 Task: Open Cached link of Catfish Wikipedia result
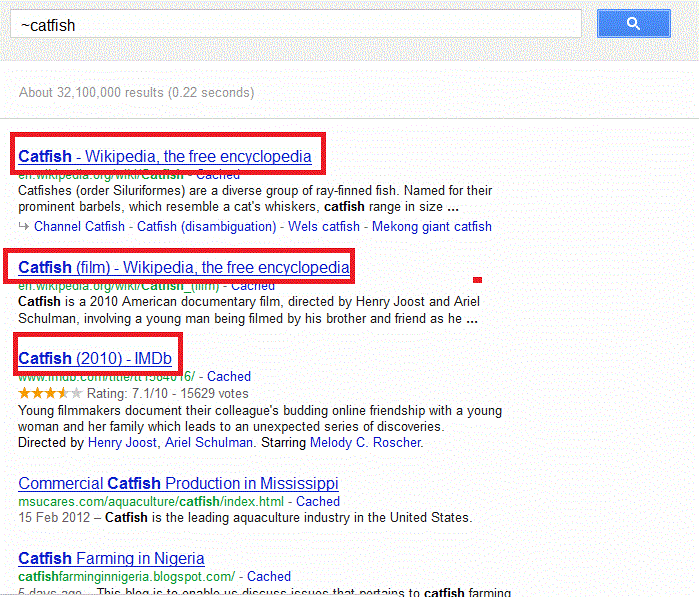pyautogui.click(x=218, y=175)
